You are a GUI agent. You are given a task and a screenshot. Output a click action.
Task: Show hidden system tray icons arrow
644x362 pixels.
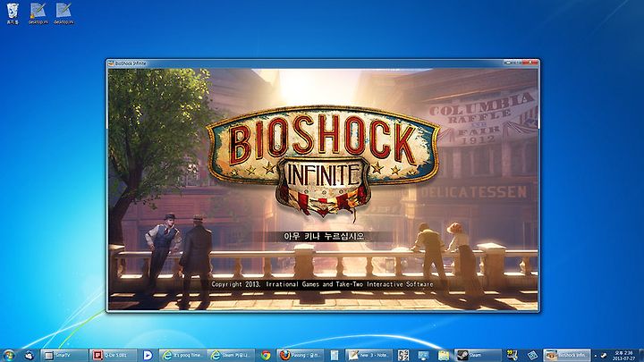[x=596, y=356]
